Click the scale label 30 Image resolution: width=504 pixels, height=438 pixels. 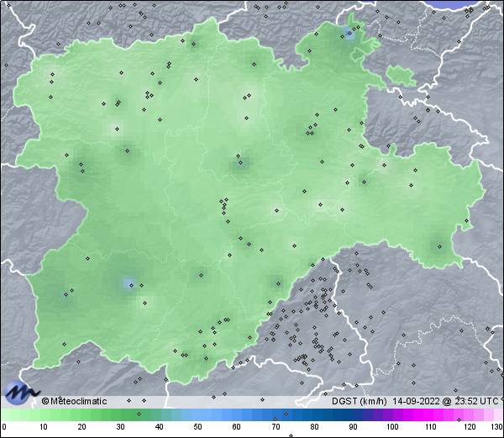(120, 427)
